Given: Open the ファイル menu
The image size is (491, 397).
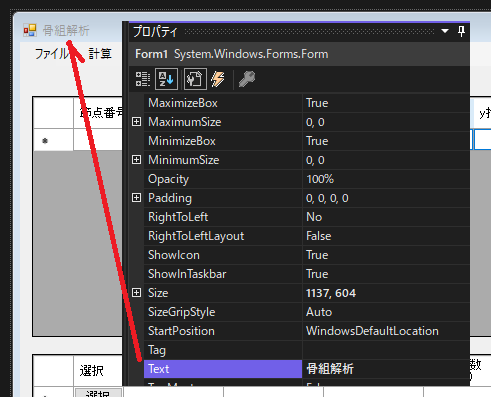Looking at the screenshot, I should pos(51,54).
